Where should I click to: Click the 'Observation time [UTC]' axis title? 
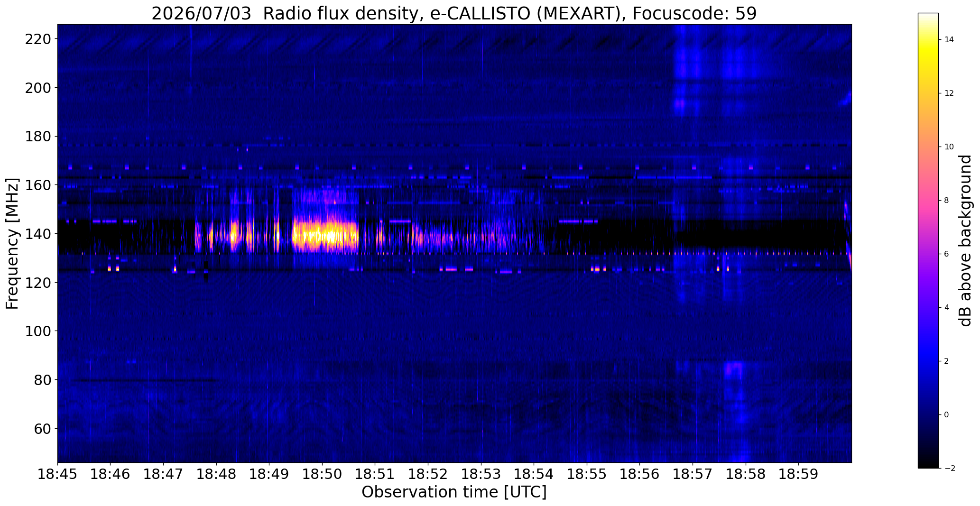coord(454,492)
